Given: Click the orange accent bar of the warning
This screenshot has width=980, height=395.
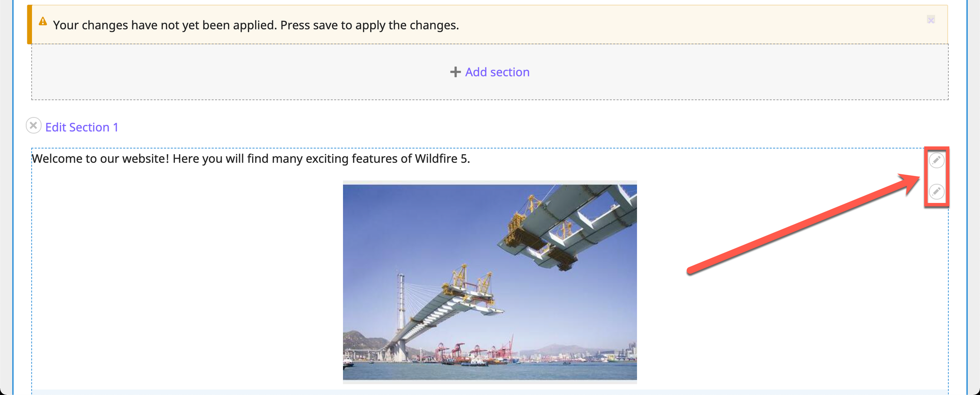Looking at the screenshot, I should (x=29, y=25).
